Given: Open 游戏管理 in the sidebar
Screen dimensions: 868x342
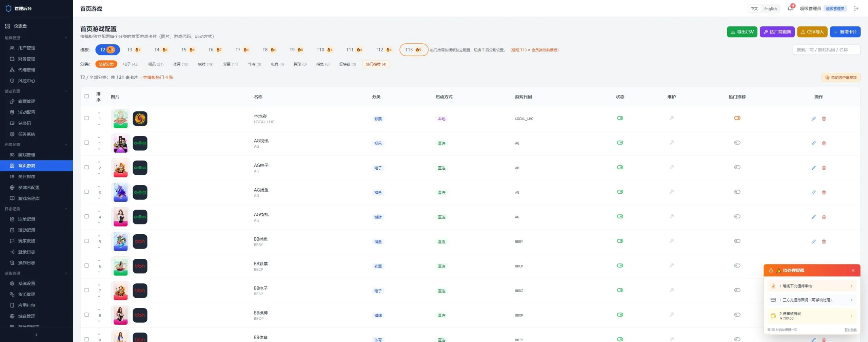Looking at the screenshot, I should [36, 155].
